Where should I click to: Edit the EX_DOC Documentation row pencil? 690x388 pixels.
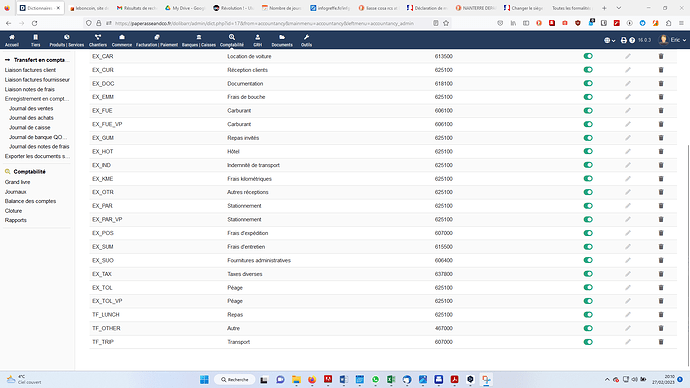628,84
